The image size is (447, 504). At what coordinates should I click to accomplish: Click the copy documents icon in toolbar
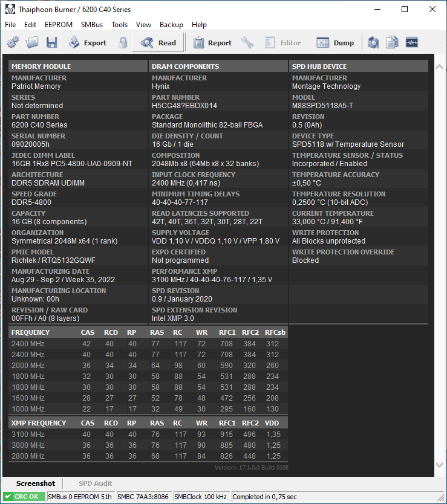click(392, 42)
